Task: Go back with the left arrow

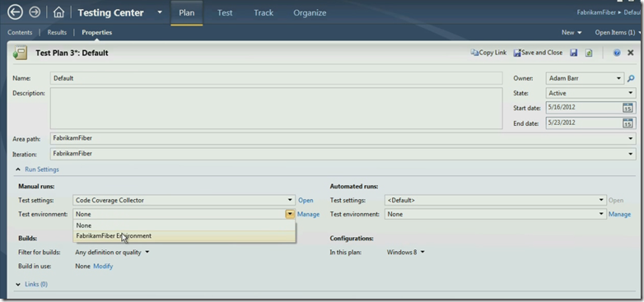Action: coord(15,12)
